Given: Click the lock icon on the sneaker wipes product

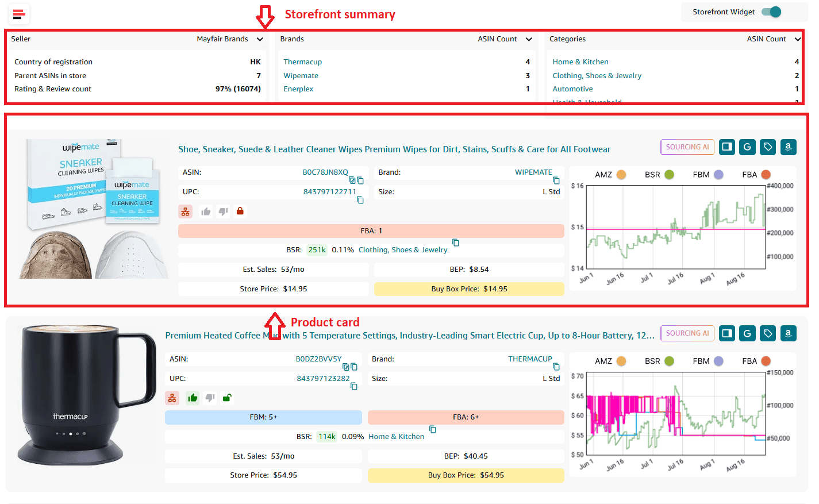Looking at the screenshot, I should [240, 211].
